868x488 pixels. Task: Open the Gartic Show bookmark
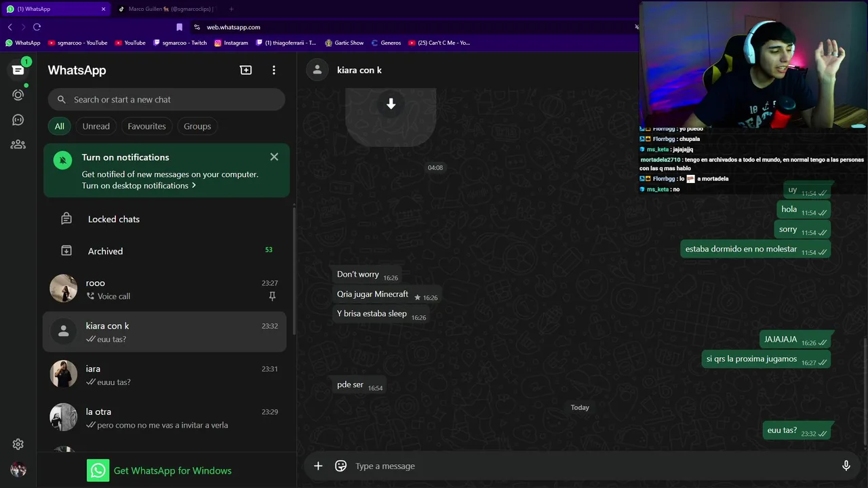click(344, 43)
